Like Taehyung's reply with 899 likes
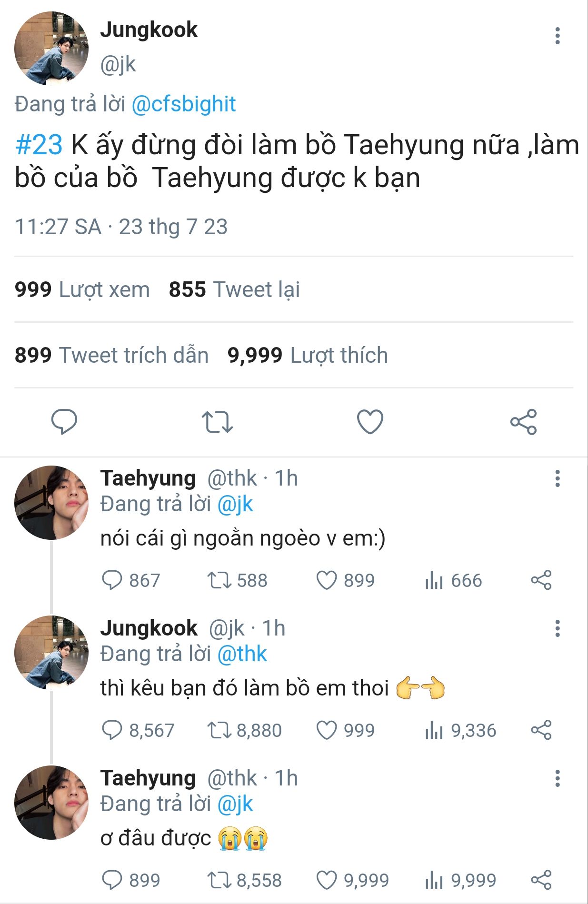The height and width of the screenshot is (904, 588). [x=327, y=580]
